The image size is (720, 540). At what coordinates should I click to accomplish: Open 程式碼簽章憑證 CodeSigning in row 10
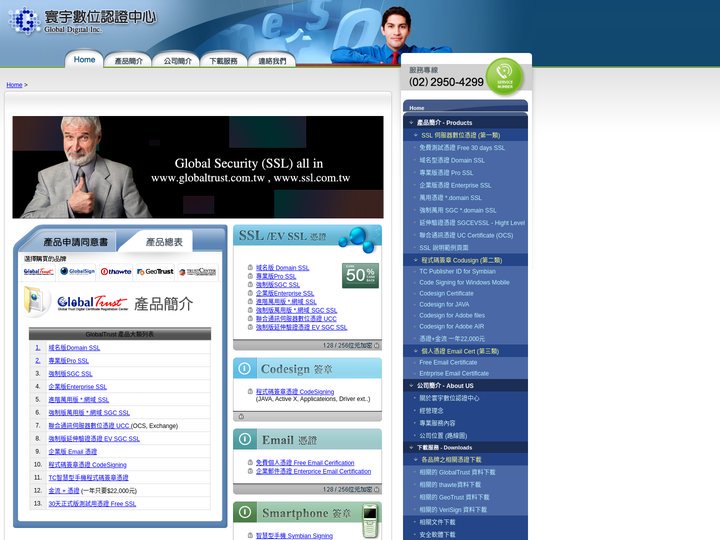click(x=87, y=465)
